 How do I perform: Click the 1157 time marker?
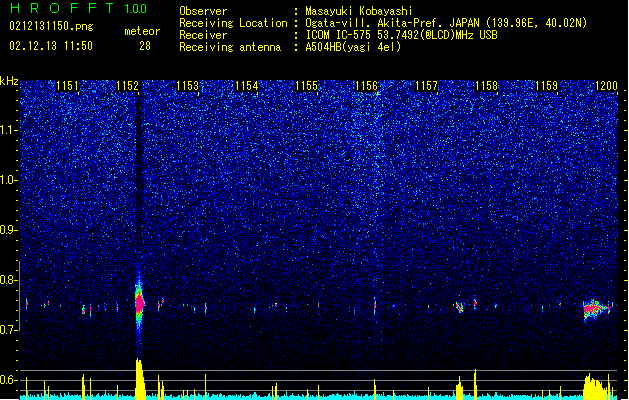[426, 86]
